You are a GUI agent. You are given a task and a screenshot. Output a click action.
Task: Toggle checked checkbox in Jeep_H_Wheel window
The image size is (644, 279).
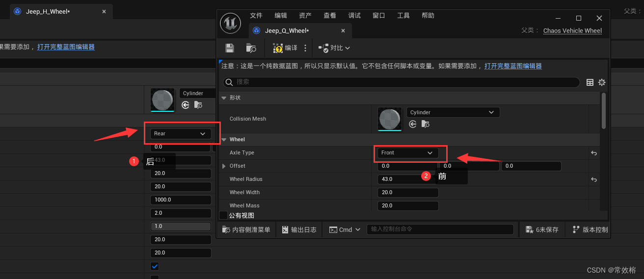tap(155, 266)
